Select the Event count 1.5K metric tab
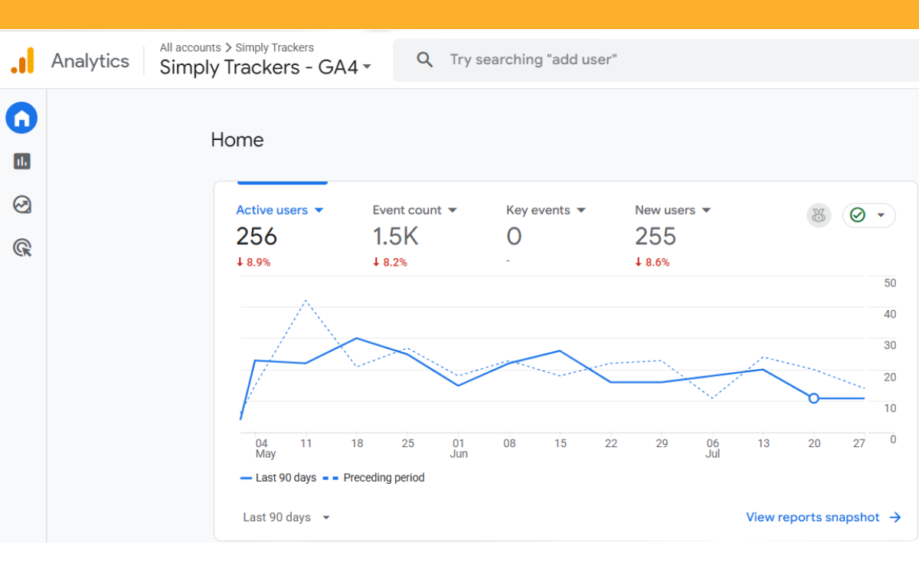Screen dimensions: 919x588 click(415, 236)
